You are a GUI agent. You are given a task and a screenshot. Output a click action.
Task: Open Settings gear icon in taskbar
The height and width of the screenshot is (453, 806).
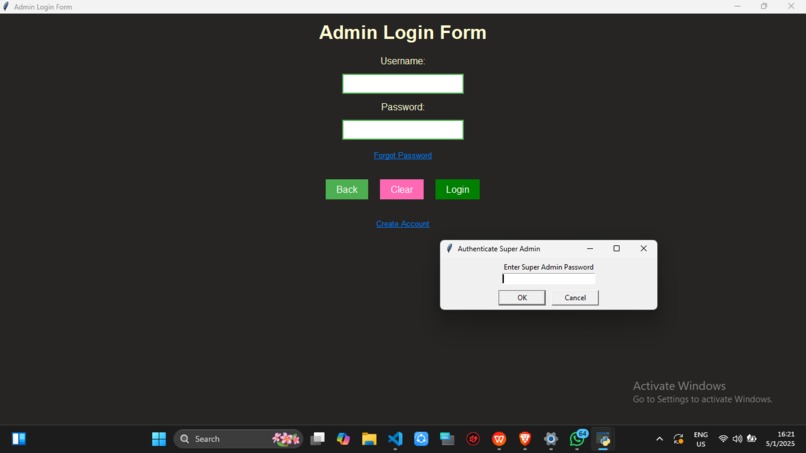551,439
